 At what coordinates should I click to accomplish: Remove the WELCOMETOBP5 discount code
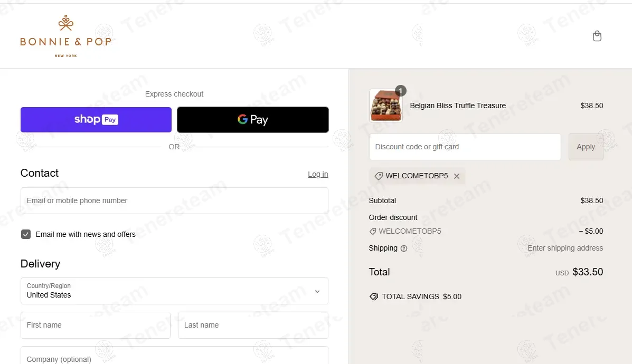(x=457, y=176)
